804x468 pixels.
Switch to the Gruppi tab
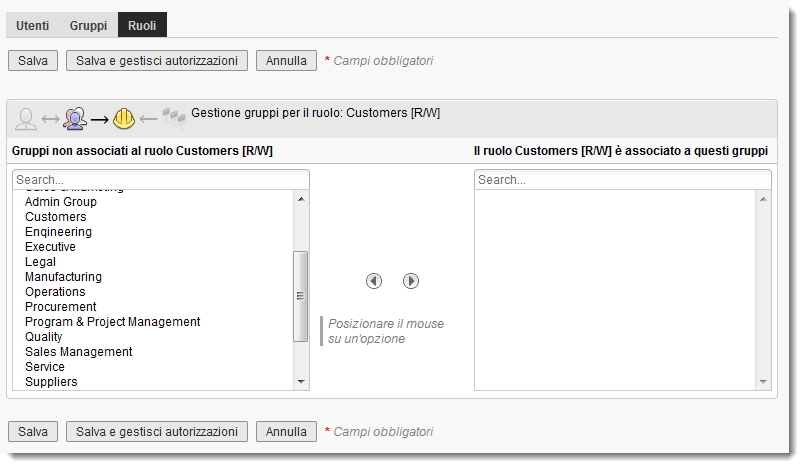(x=88, y=26)
